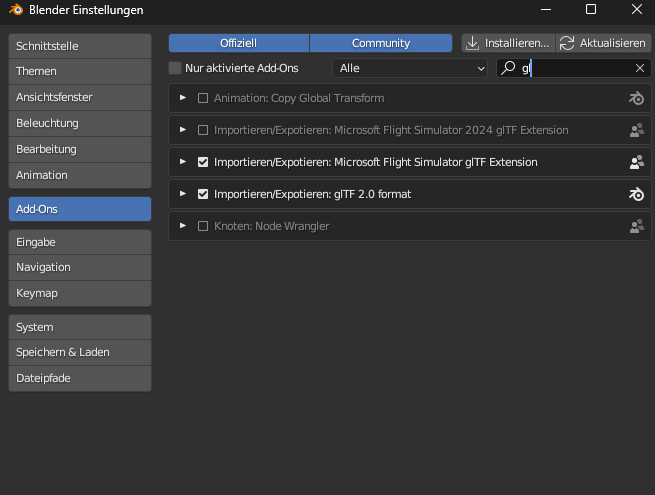Open the Bearbeitung settings section
655x495 pixels.
pos(80,149)
